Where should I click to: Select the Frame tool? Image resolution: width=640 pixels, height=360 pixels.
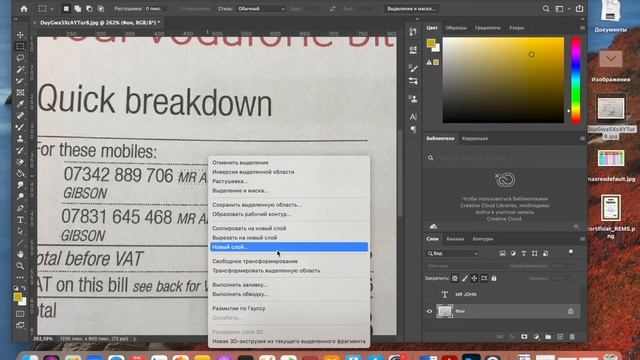coord(20,93)
